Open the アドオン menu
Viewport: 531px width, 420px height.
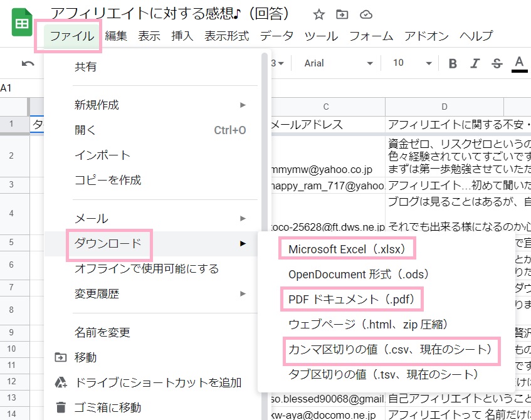pos(426,36)
